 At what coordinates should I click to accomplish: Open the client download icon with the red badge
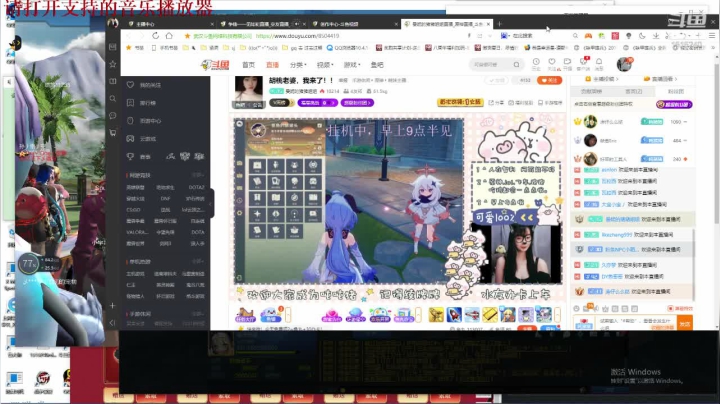tap(583, 63)
